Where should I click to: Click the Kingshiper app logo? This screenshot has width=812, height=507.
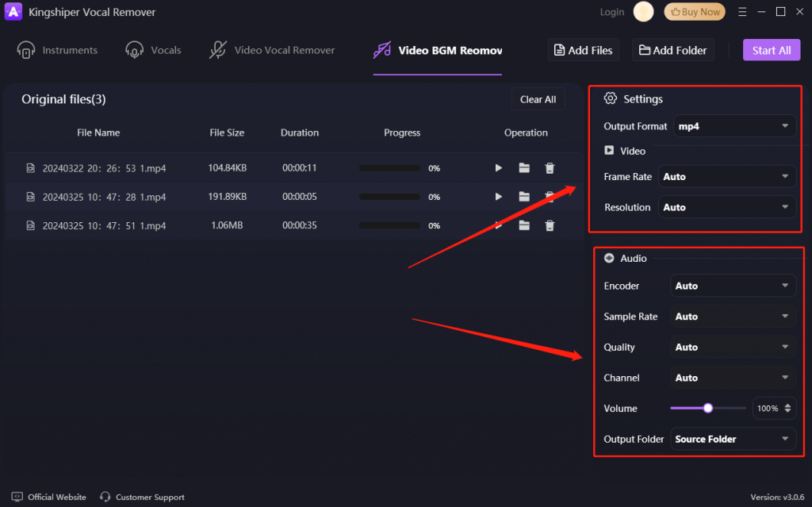pos(13,12)
